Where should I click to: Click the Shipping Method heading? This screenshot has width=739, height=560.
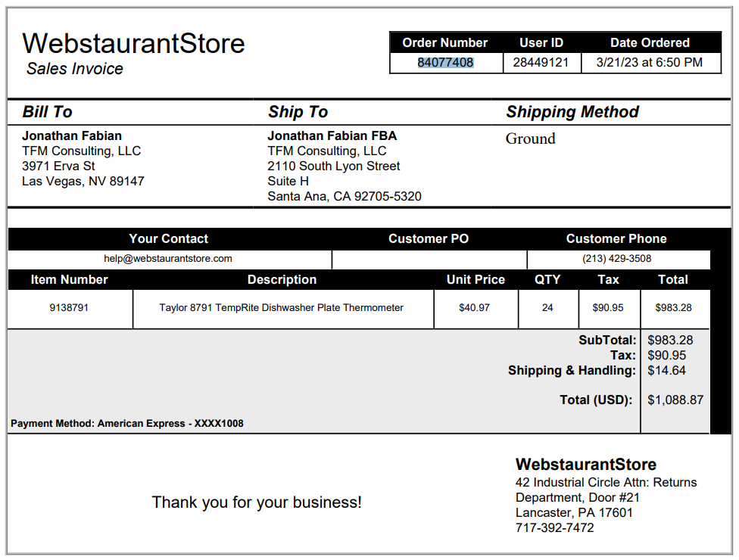572,112
